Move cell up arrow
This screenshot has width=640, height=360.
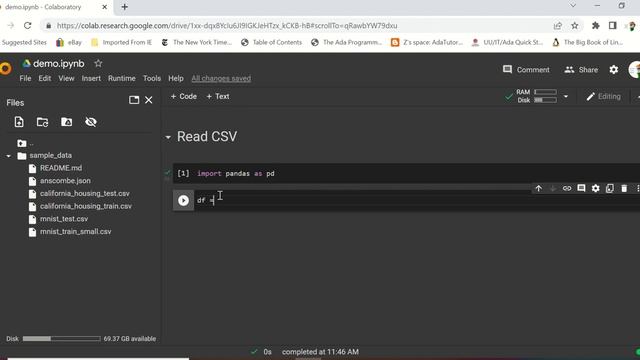click(538, 188)
